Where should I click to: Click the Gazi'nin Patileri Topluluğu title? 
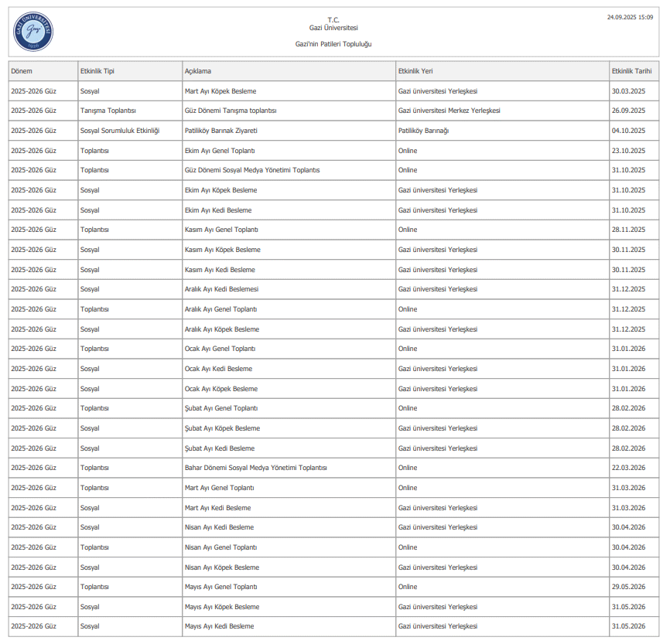pyautogui.click(x=333, y=44)
